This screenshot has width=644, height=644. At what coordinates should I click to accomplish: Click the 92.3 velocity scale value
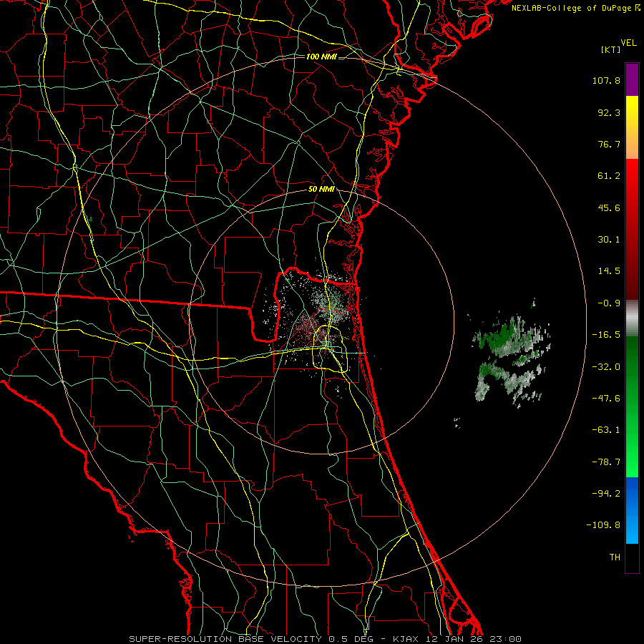pyautogui.click(x=609, y=112)
